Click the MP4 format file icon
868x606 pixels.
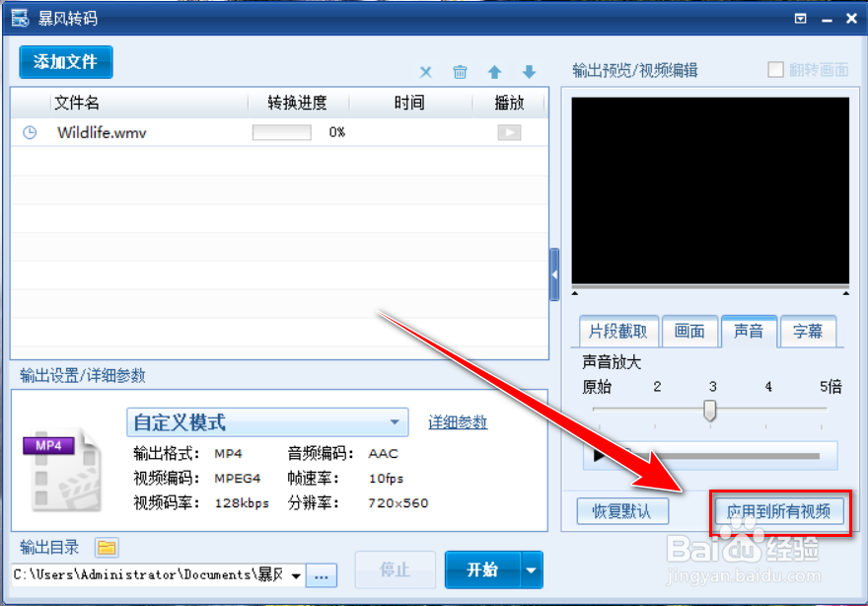click(62, 468)
